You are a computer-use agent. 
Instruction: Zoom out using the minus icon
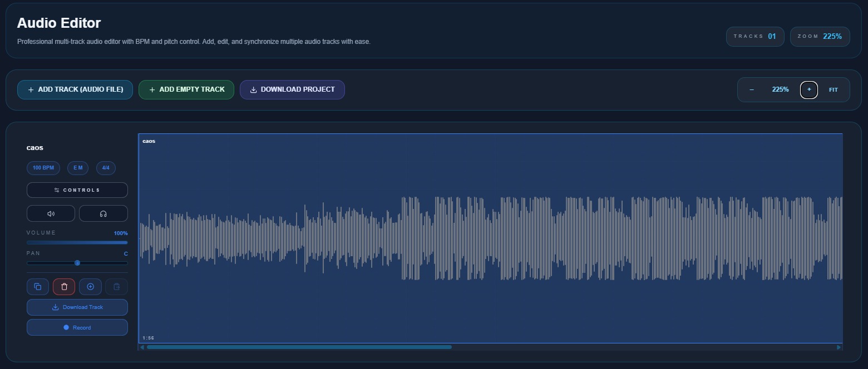752,89
